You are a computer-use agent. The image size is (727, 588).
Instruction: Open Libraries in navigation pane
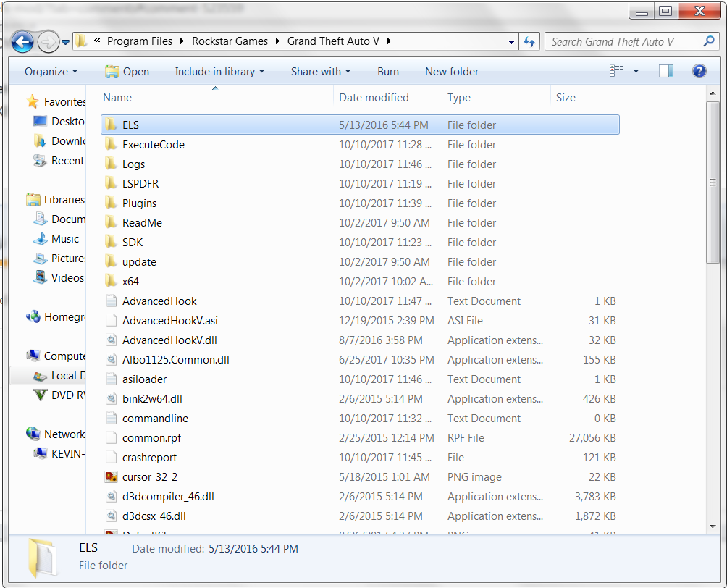coord(56,199)
